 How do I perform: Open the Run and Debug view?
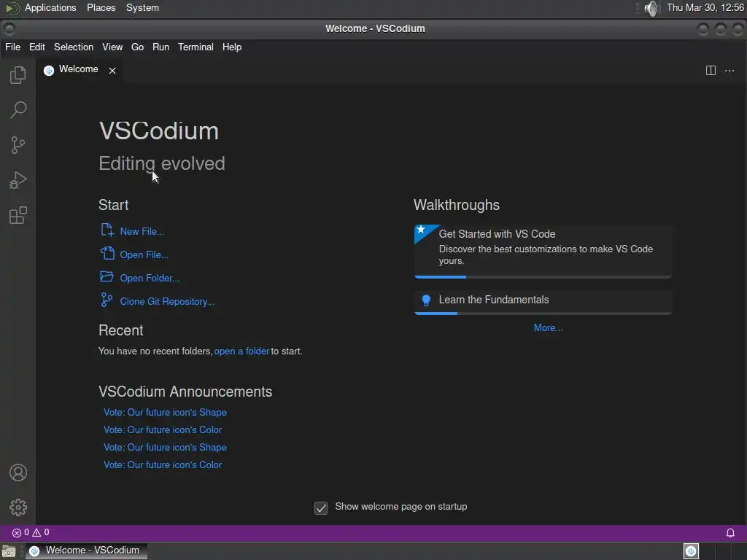pos(18,180)
